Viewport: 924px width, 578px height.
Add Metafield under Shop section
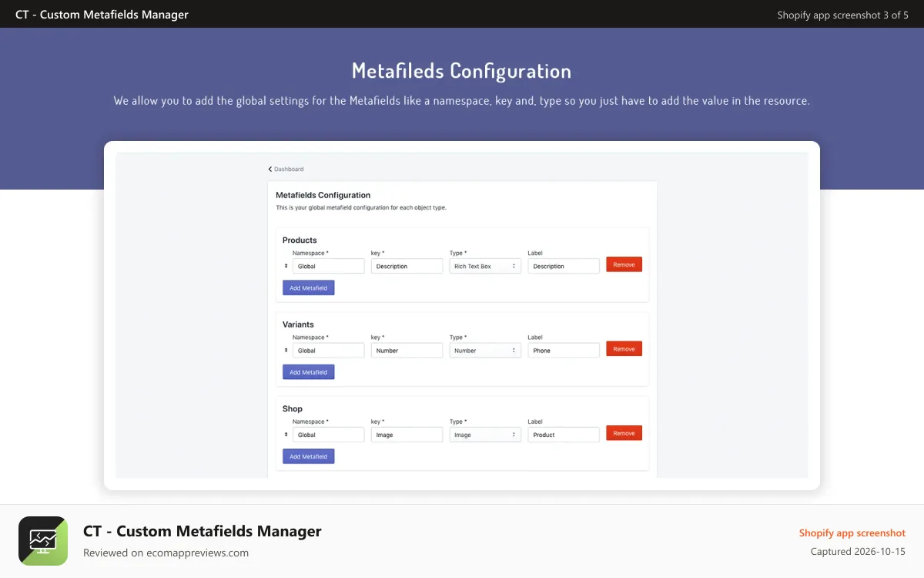click(309, 456)
